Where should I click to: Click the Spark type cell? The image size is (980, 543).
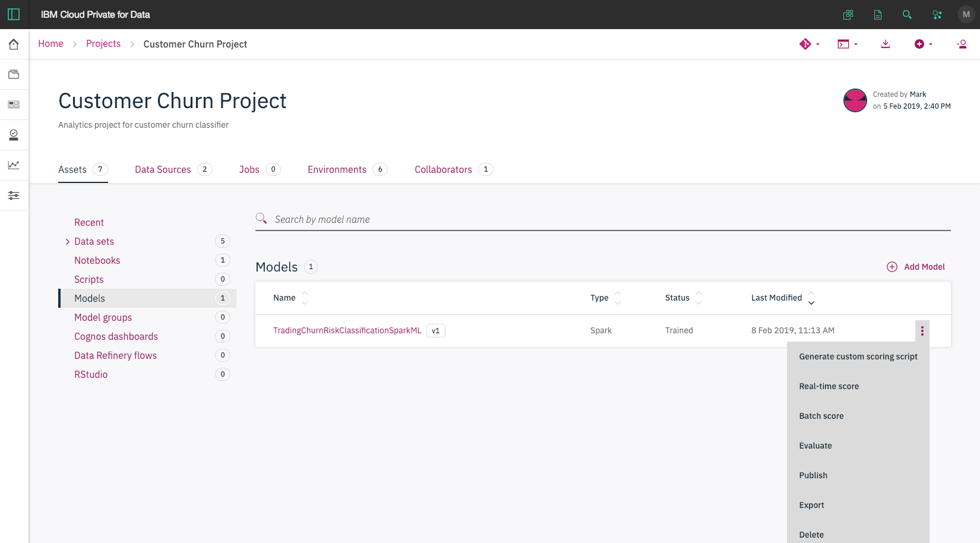601,330
